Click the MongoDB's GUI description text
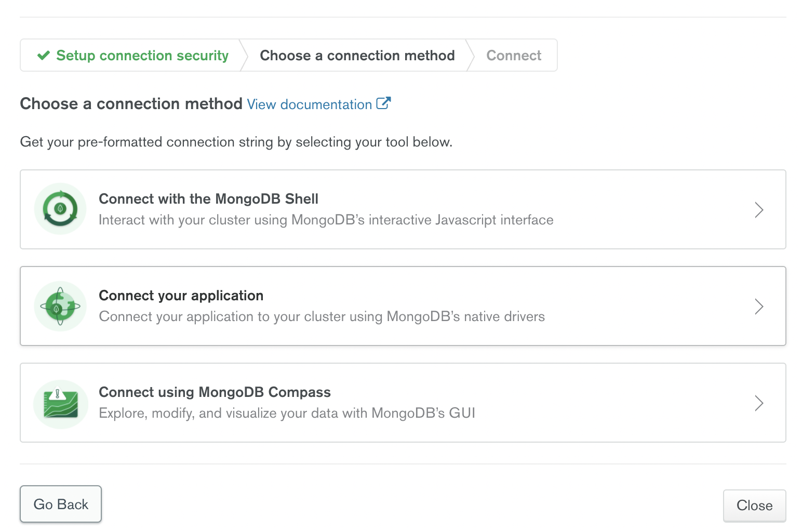The width and height of the screenshot is (802, 532). (287, 413)
